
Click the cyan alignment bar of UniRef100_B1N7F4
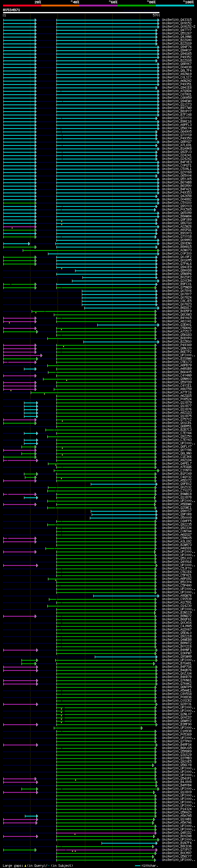click(130, 843)
